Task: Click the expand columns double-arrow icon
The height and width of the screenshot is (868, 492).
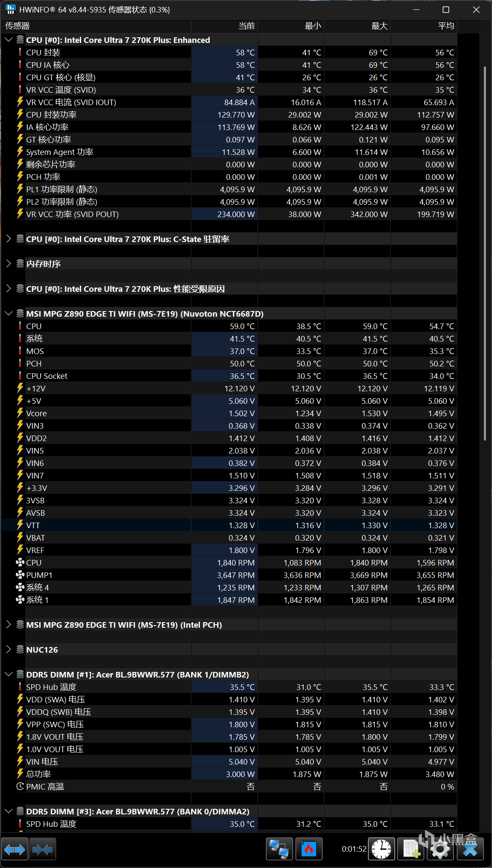Action: (15, 849)
